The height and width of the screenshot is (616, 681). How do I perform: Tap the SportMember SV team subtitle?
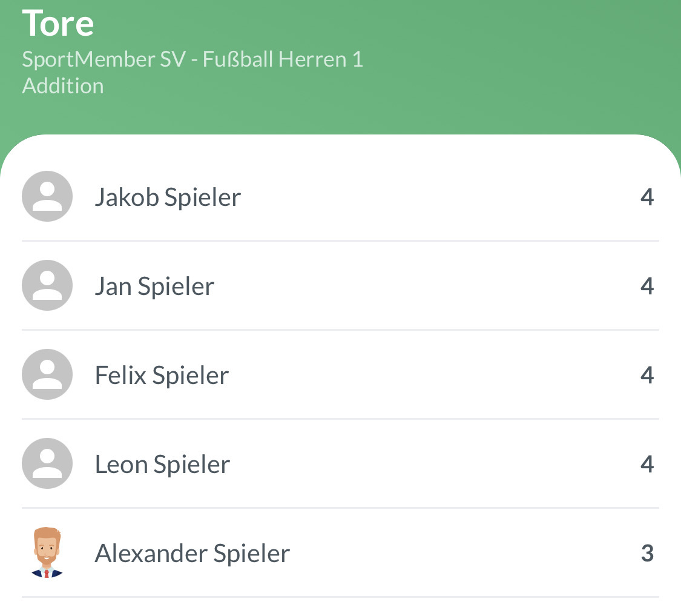pyautogui.click(x=192, y=59)
